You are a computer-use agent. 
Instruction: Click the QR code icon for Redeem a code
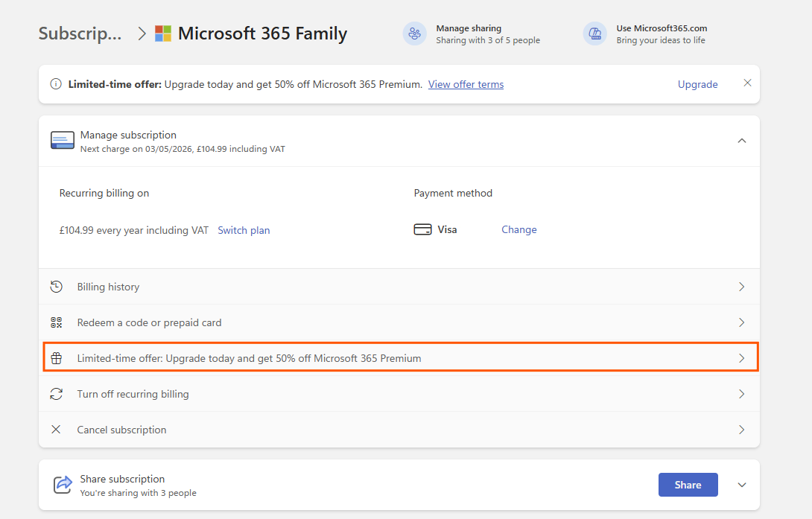point(57,322)
